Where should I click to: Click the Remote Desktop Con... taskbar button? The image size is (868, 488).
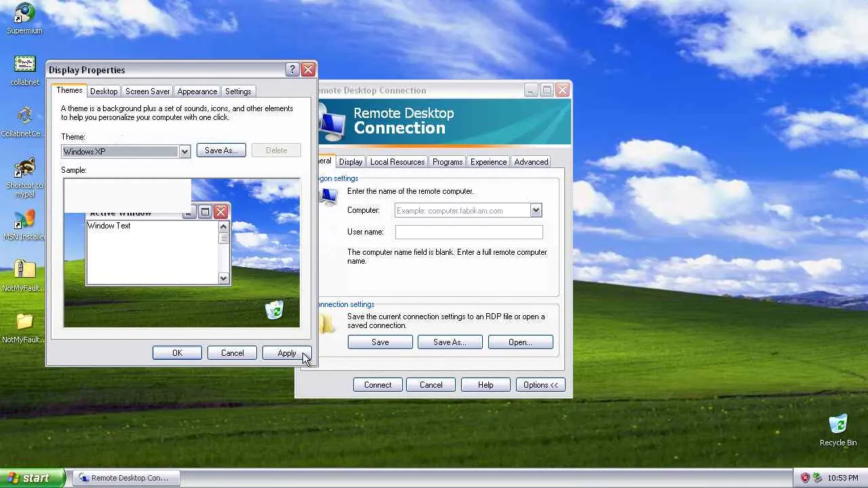[x=126, y=478]
